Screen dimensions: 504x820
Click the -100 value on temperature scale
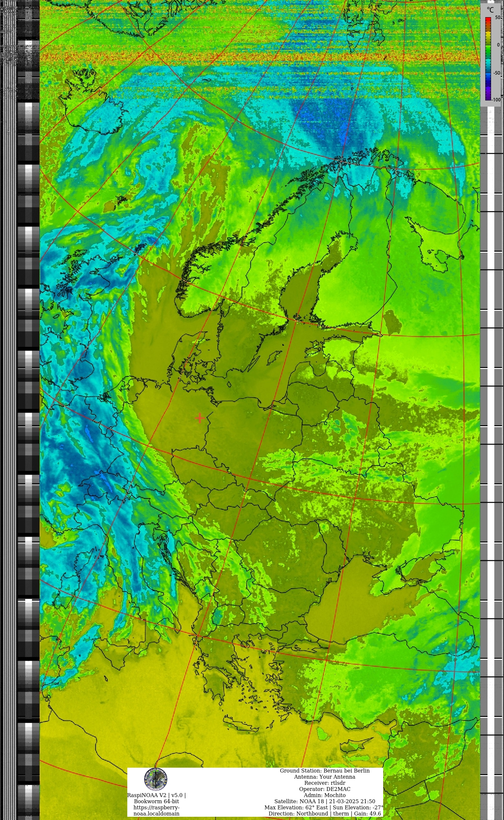tap(496, 100)
